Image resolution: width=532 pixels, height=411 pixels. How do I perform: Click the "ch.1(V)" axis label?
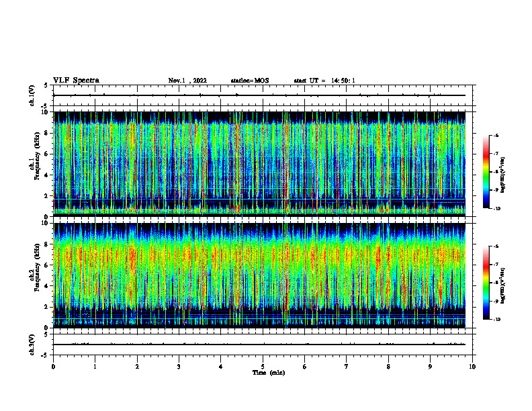[x=32, y=95]
